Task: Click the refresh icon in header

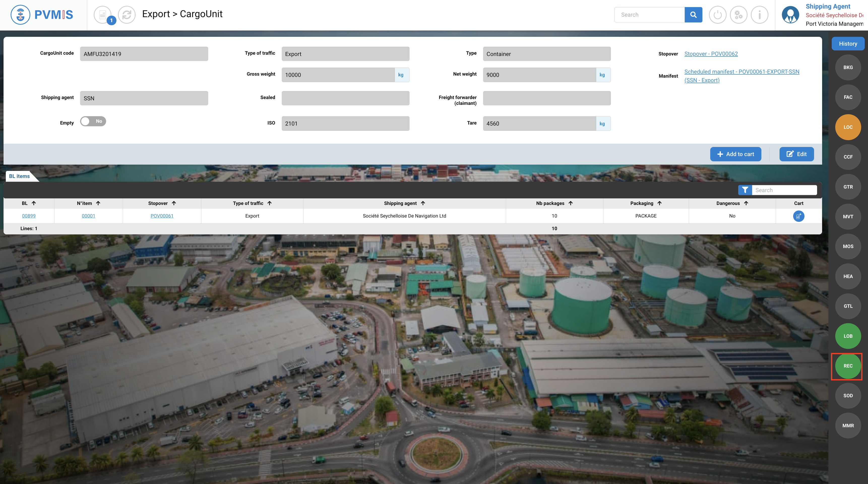Action: click(x=127, y=15)
